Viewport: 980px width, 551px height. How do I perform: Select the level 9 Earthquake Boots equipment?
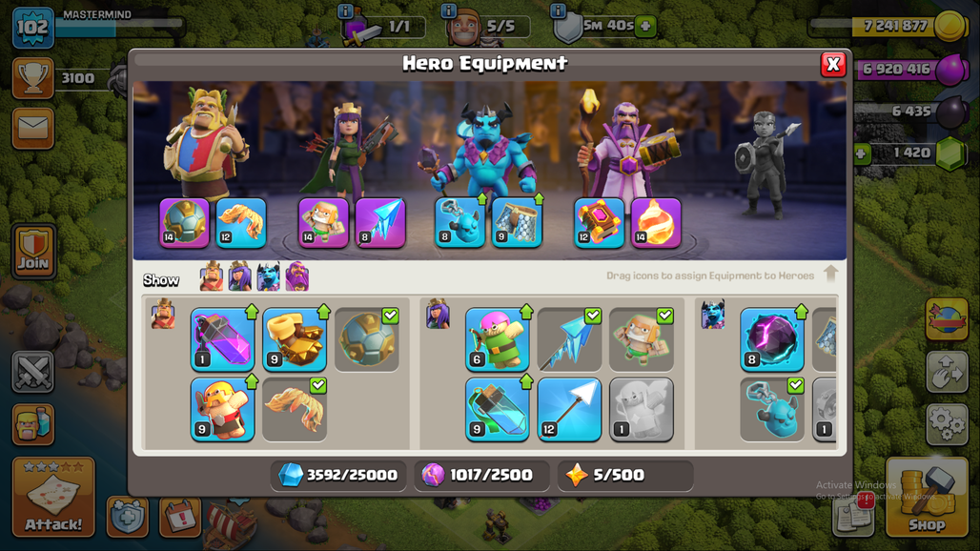tap(295, 339)
